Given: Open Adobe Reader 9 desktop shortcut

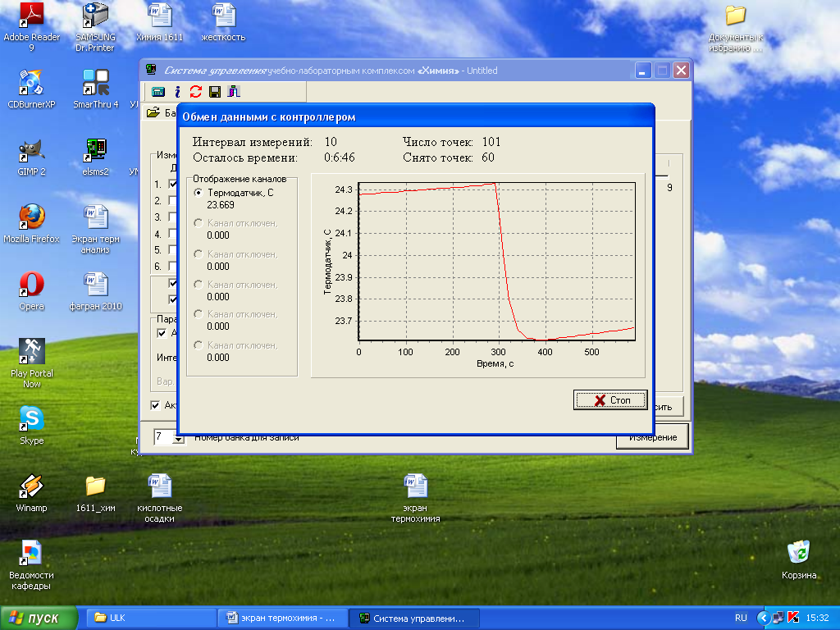Looking at the screenshot, I should click(x=31, y=27).
